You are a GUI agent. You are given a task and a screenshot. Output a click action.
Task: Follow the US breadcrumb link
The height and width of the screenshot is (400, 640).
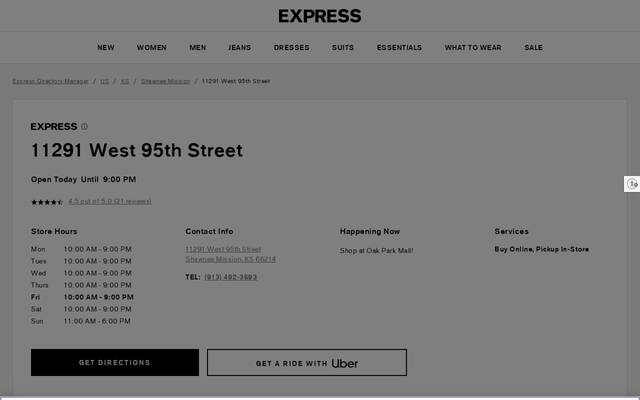104,81
